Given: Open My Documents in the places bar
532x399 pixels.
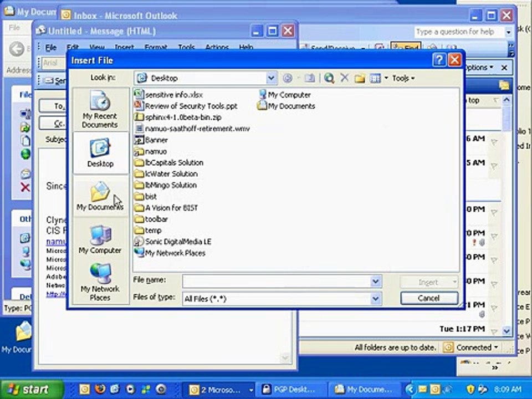Looking at the screenshot, I should 100,196.
